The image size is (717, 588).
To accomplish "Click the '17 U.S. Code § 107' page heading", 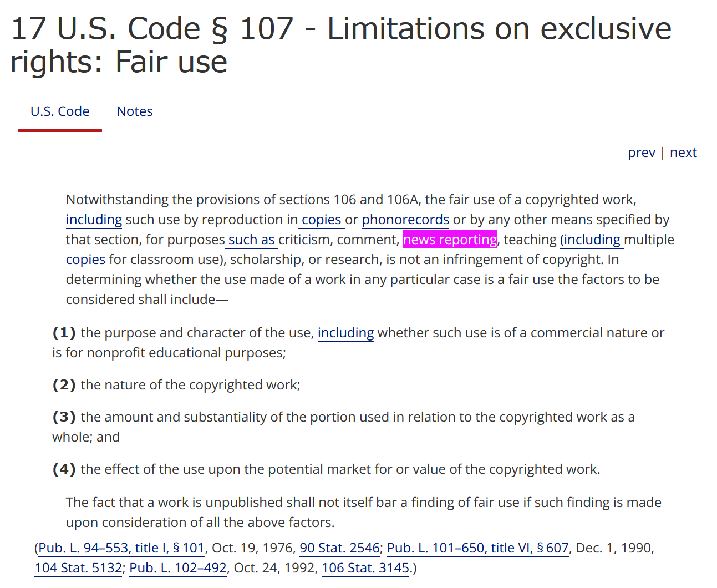I will [x=341, y=45].
